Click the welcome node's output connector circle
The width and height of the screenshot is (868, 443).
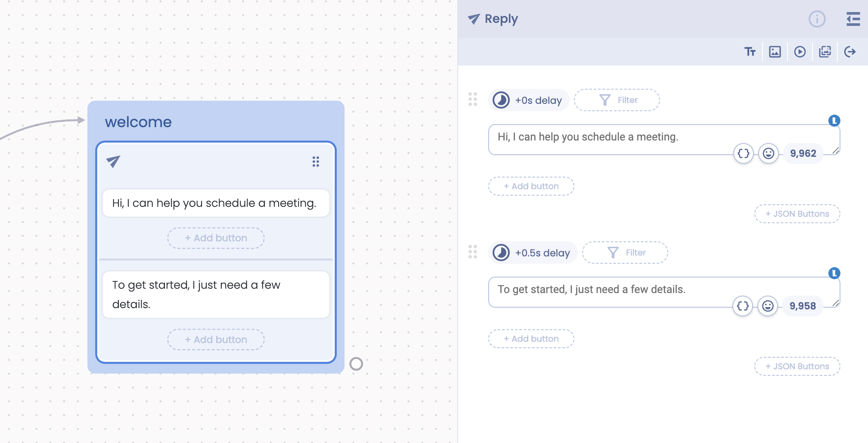point(356,364)
